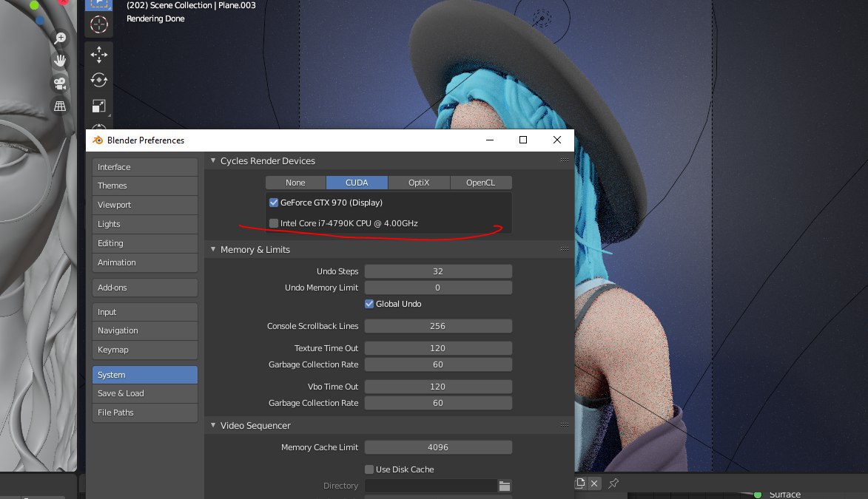Viewport: 868px width, 499px height.
Task: Disable the GeForce GTX 970 device
Action: pos(274,203)
